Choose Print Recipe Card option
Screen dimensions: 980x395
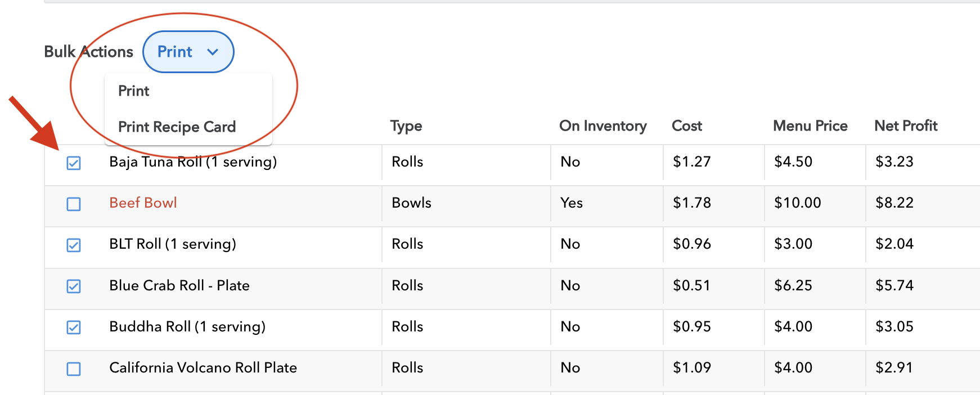pyautogui.click(x=177, y=127)
